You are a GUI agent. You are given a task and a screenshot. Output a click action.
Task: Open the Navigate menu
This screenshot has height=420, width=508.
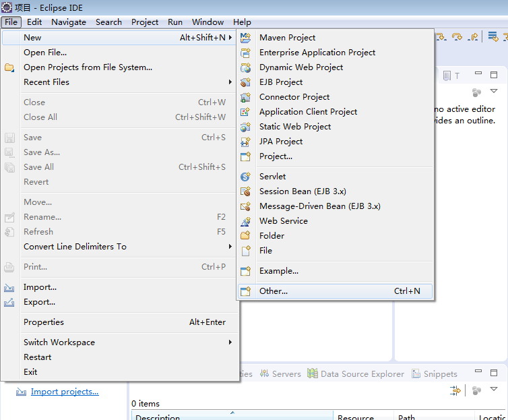69,22
